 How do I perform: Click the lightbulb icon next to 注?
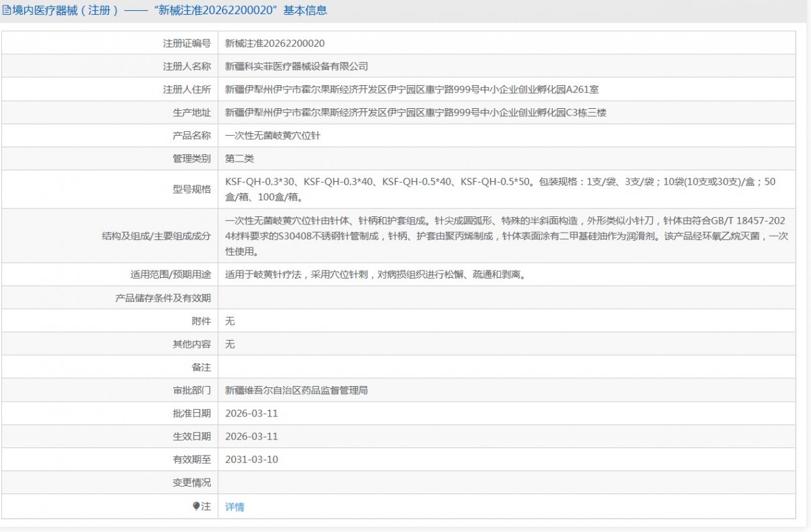[197, 506]
